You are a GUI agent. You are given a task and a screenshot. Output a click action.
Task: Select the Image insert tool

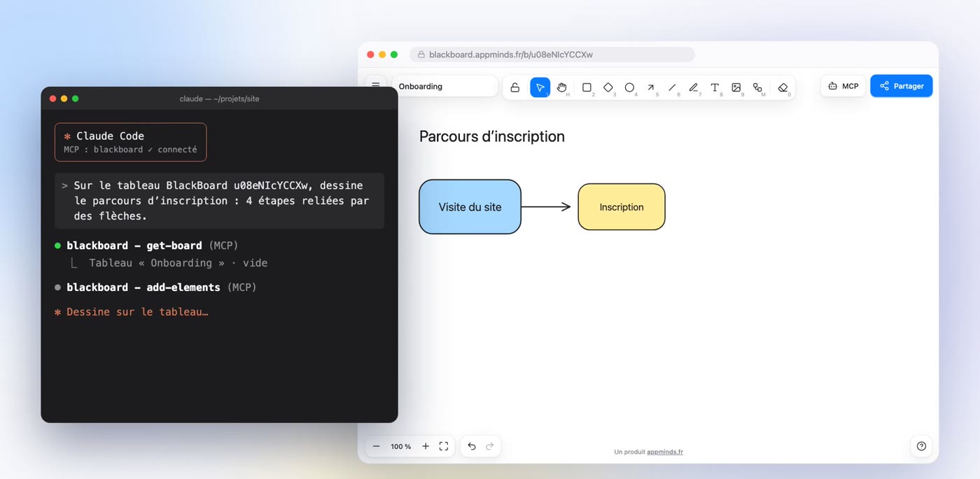pos(736,87)
